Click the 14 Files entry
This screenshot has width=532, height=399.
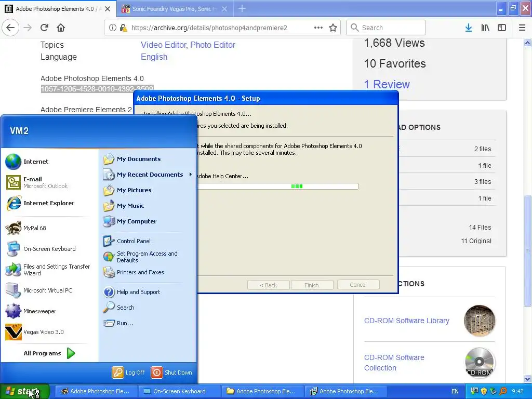(480, 228)
